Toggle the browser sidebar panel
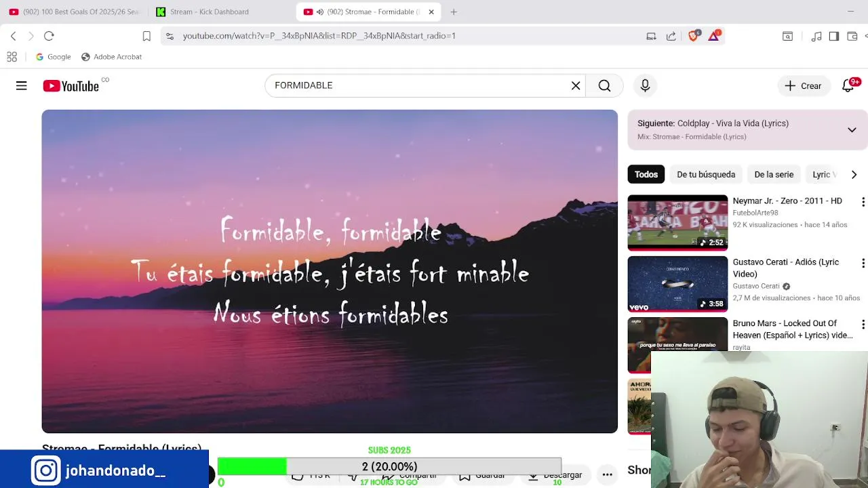Screen dimensions: 868x488 click(834, 36)
